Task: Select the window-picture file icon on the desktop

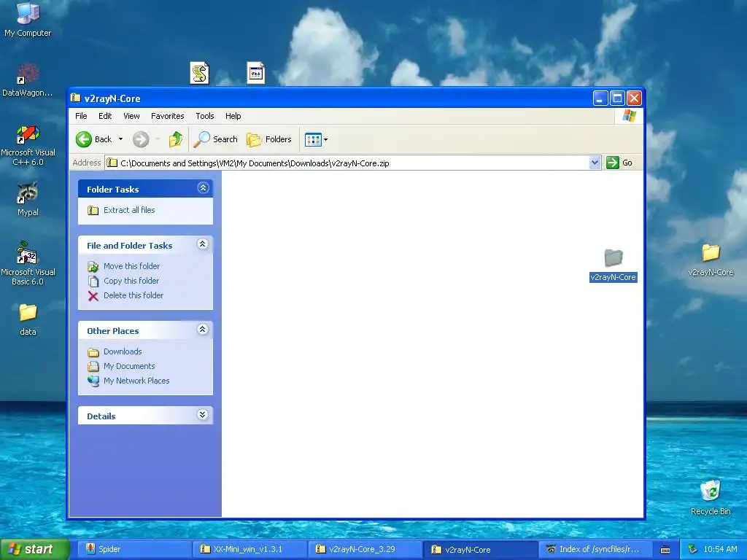Action: 256,73
